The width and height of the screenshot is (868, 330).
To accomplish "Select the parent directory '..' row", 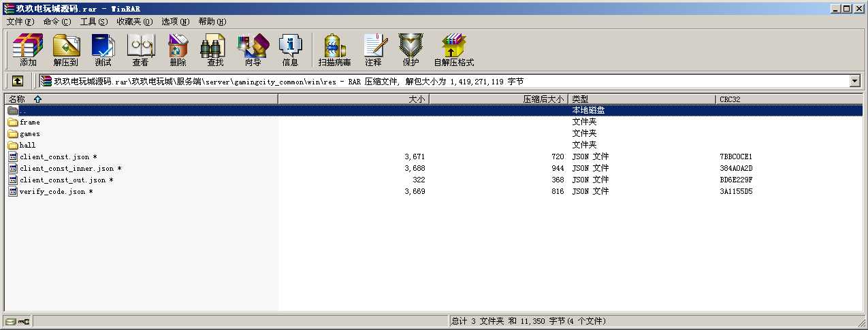I will click(434, 110).
